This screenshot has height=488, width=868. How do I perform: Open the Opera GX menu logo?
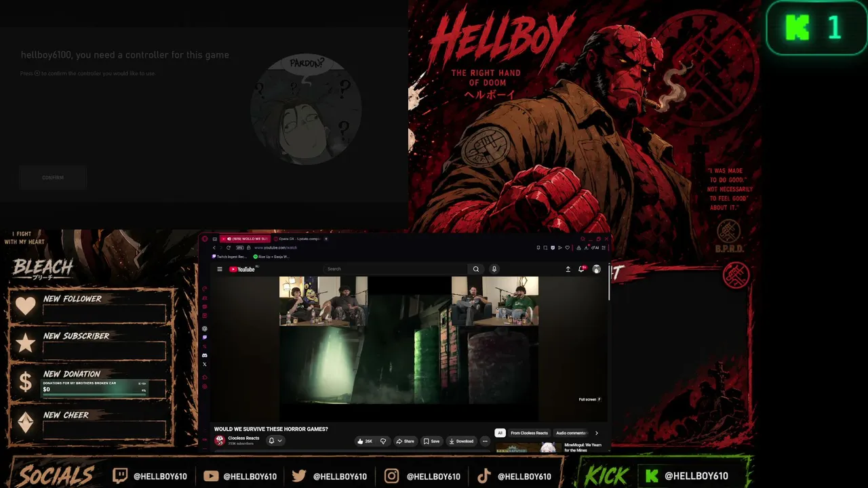click(x=205, y=239)
